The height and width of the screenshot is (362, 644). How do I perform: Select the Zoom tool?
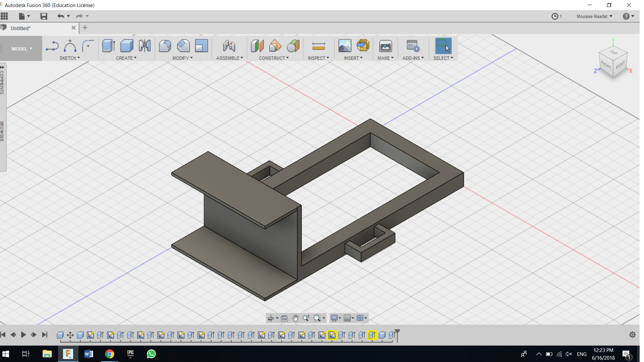click(306, 318)
